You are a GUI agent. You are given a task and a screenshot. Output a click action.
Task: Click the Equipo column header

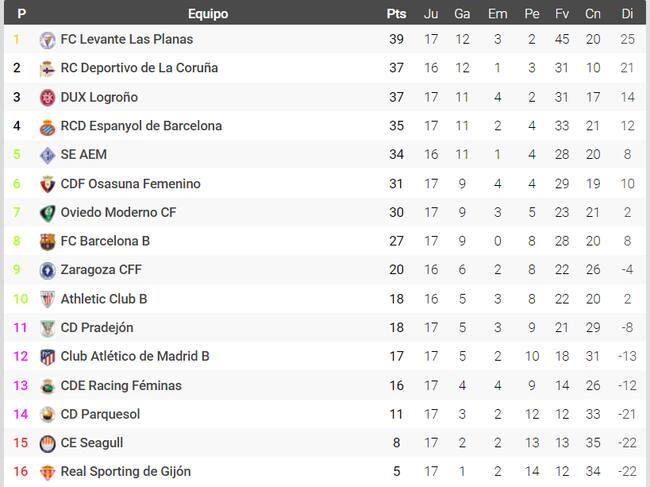(x=208, y=14)
